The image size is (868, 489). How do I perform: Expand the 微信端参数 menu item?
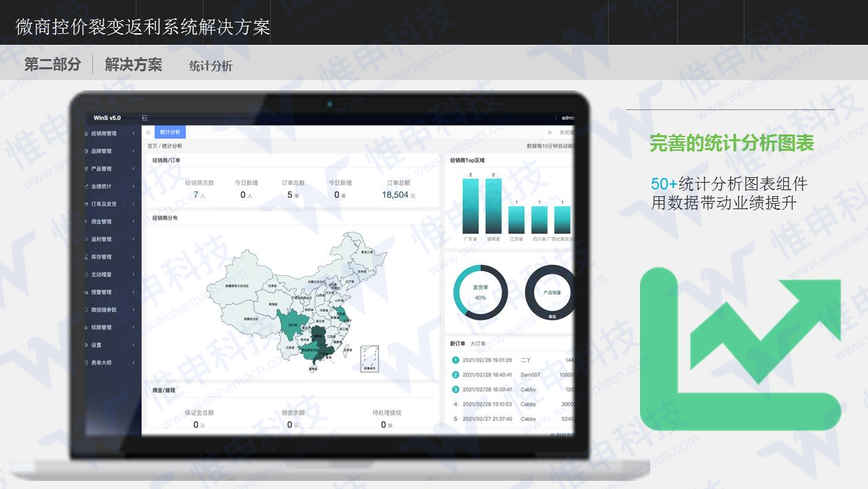133,310
